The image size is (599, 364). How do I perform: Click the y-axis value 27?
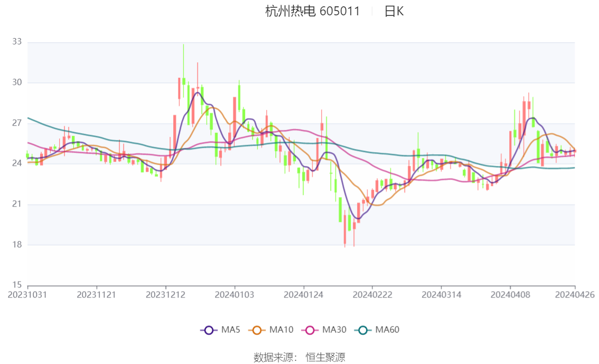click(x=17, y=123)
